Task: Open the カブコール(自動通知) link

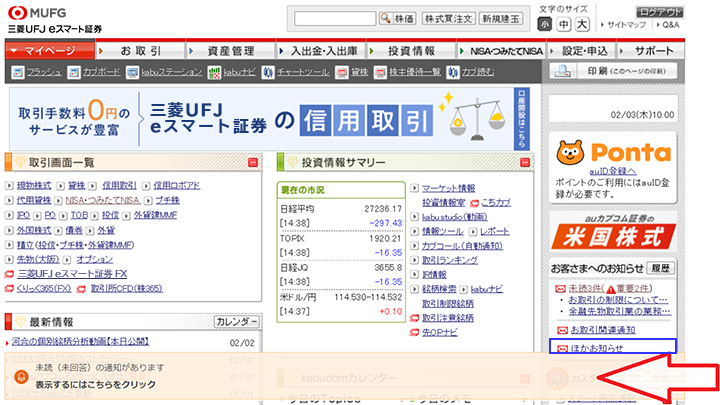Action: tap(462, 246)
